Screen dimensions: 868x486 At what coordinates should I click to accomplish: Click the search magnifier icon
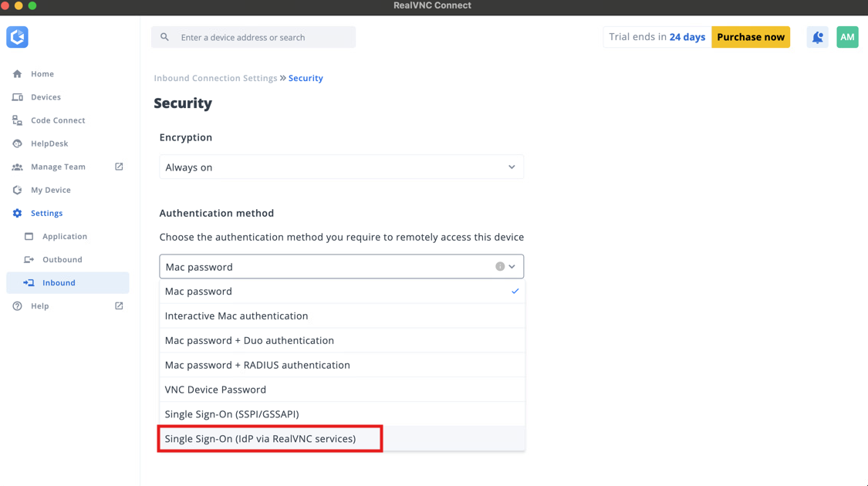point(164,37)
